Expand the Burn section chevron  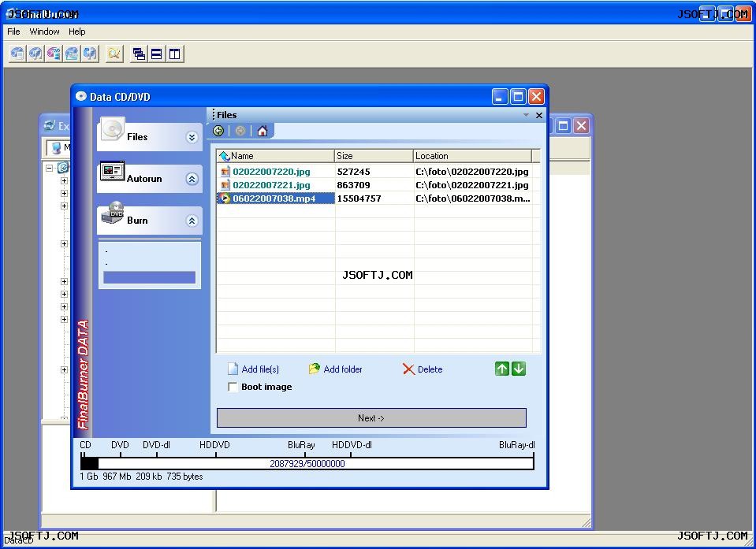pos(192,221)
